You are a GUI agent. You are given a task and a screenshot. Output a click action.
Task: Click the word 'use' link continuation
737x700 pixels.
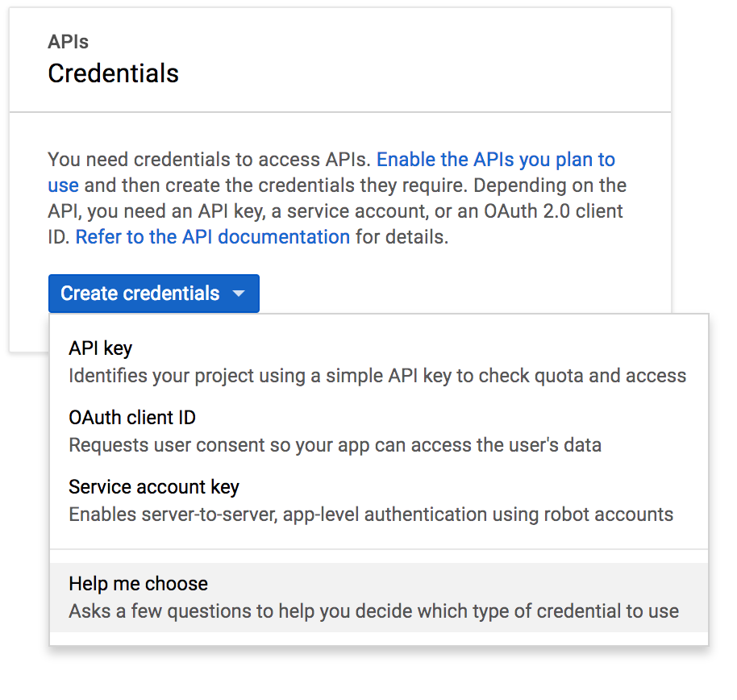(63, 185)
